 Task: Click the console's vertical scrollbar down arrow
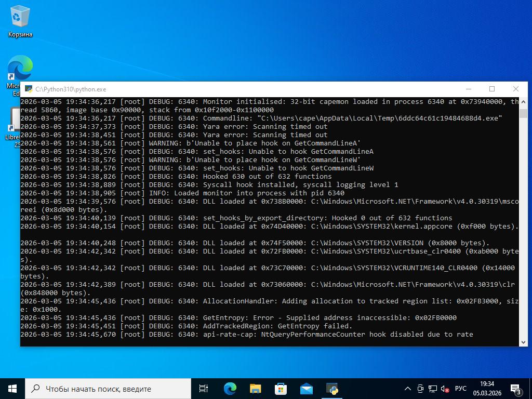tap(523, 341)
